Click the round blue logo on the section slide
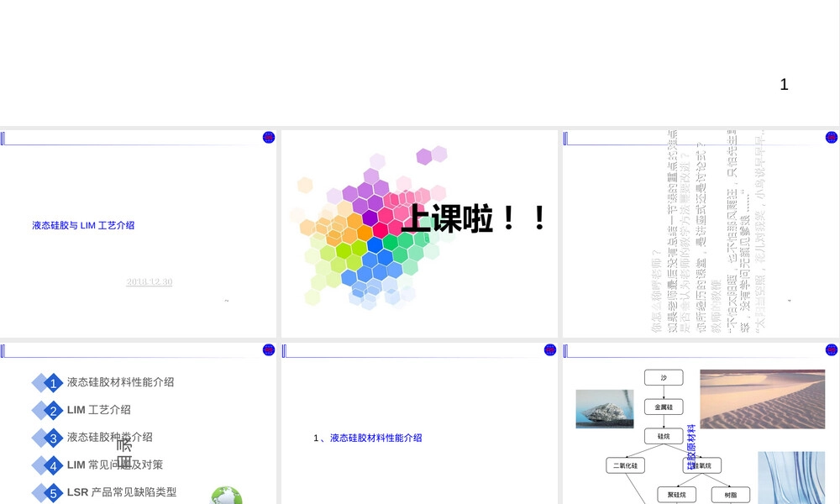Image resolution: width=840 pixels, height=504 pixels. tap(550, 350)
